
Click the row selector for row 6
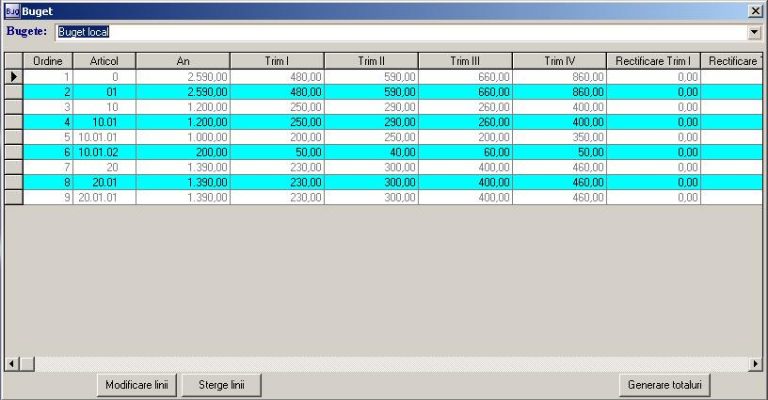(x=14, y=152)
